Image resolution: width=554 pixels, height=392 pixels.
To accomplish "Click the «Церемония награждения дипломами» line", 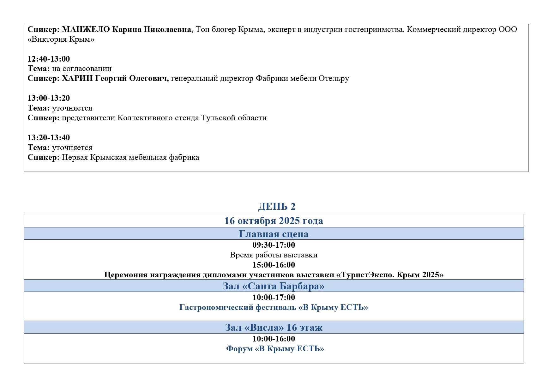I will pos(274,275).
